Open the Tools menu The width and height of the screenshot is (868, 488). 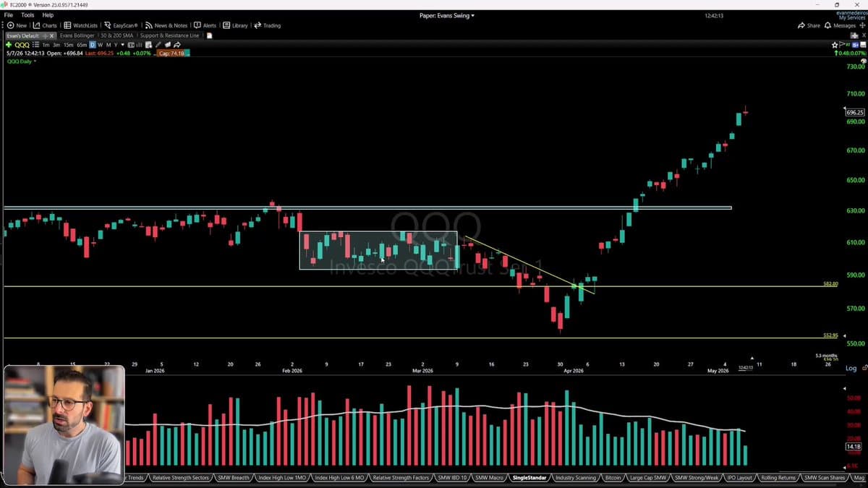27,15
